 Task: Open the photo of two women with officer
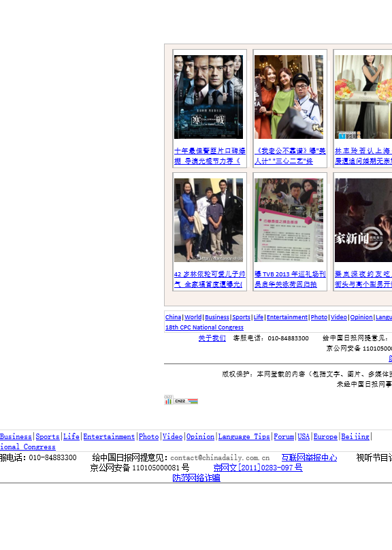point(289,97)
